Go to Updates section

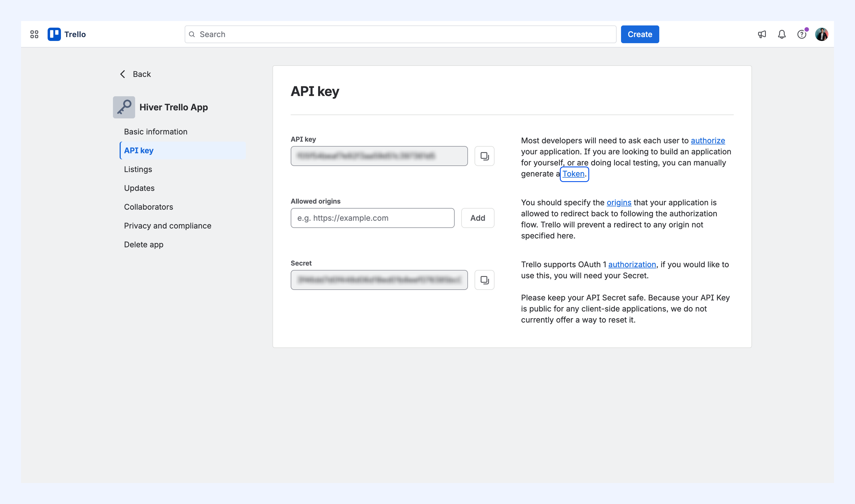tap(139, 188)
